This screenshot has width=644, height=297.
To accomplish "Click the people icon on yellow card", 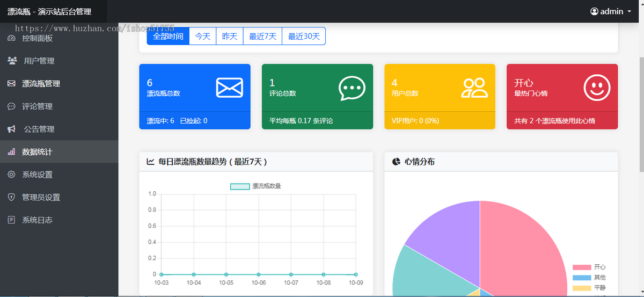I will pos(475,88).
